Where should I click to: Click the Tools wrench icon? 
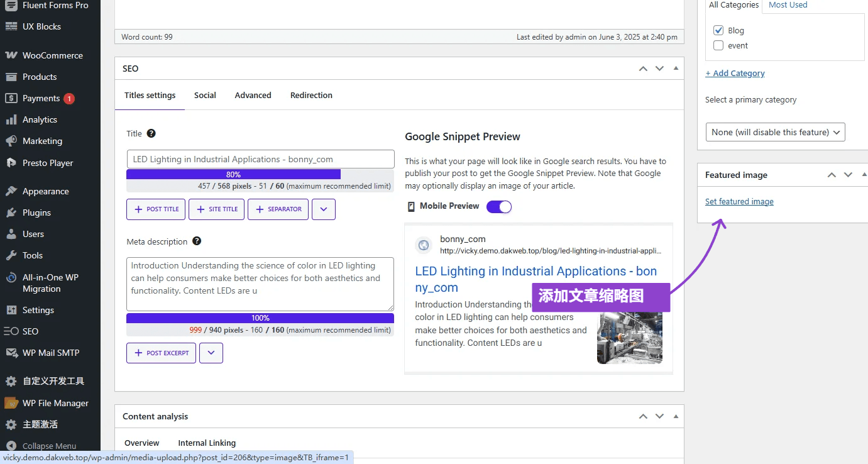[x=11, y=255]
